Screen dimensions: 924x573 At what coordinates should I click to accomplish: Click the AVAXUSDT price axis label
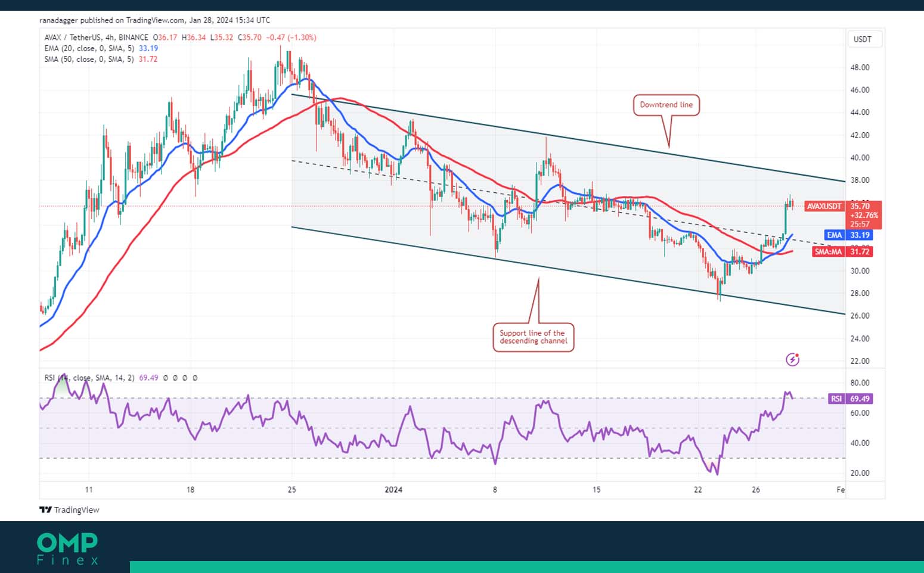824,206
